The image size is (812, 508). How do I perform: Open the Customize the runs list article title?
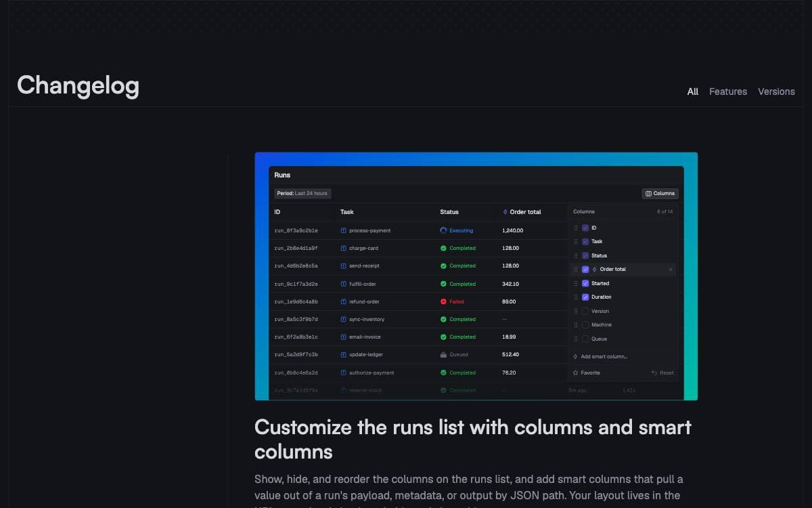(473, 440)
